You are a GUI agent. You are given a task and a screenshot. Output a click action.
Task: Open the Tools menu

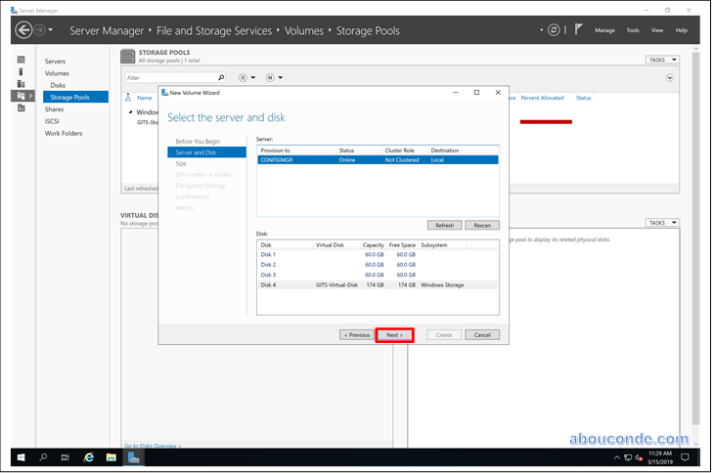(632, 30)
